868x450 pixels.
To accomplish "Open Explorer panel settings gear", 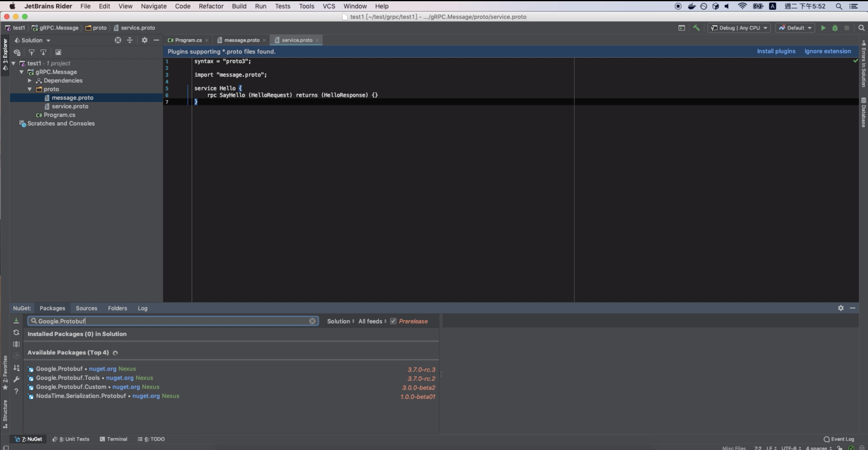I will click(145, 40).
